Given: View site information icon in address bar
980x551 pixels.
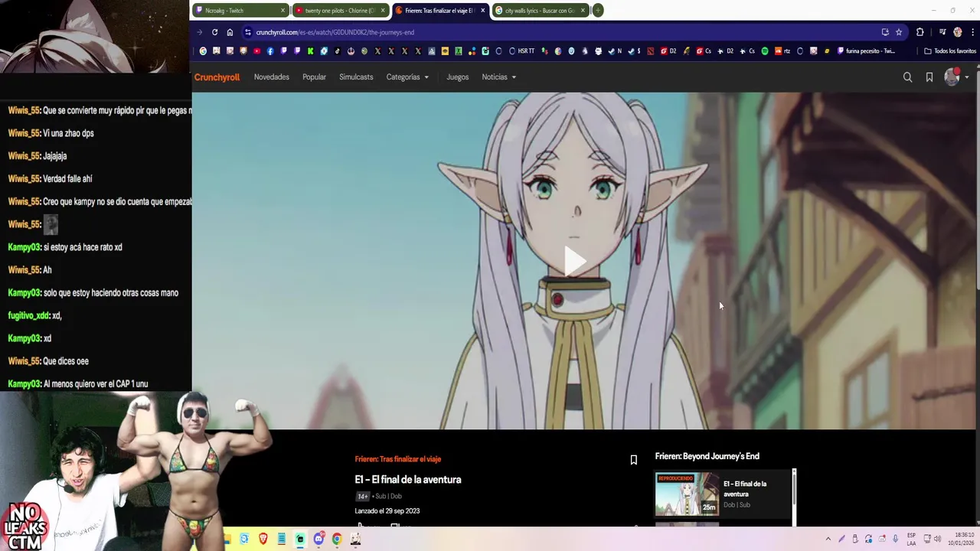Looking at the screenshot, I should tap(248, 32).
